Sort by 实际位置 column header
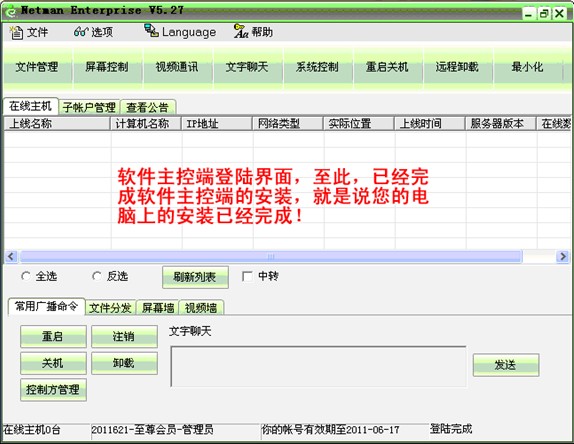Viewport: 574px width, 444px height. (359, 124)
